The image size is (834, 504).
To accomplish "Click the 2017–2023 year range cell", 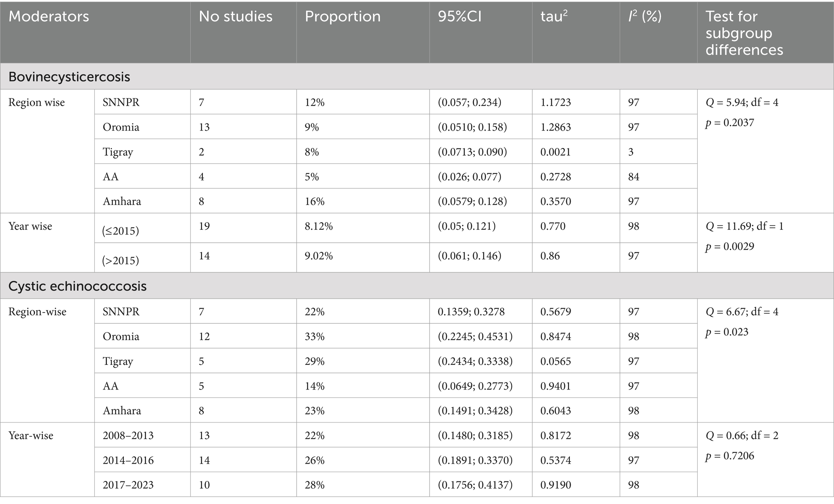I will 128,485.
